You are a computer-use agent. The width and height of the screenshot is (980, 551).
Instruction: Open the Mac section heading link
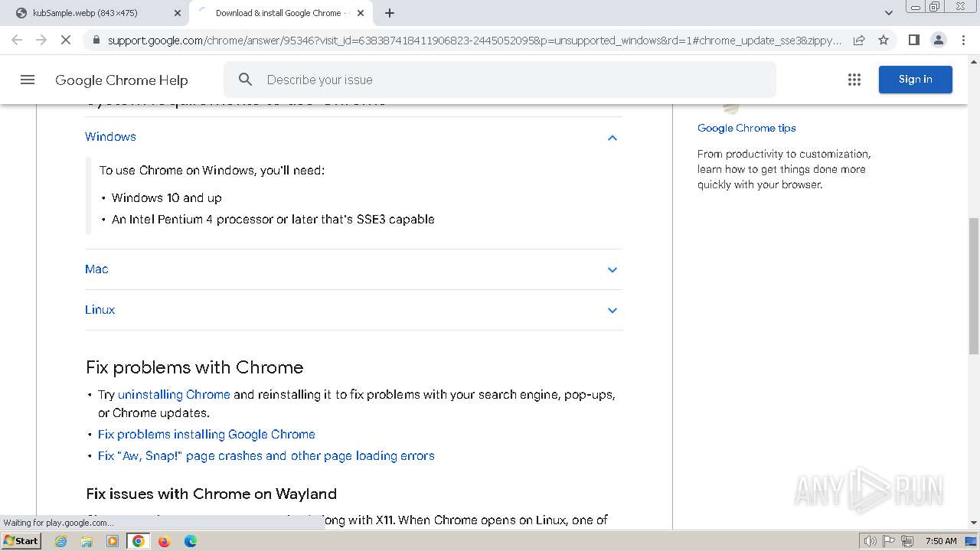click(x=96, y=269)
